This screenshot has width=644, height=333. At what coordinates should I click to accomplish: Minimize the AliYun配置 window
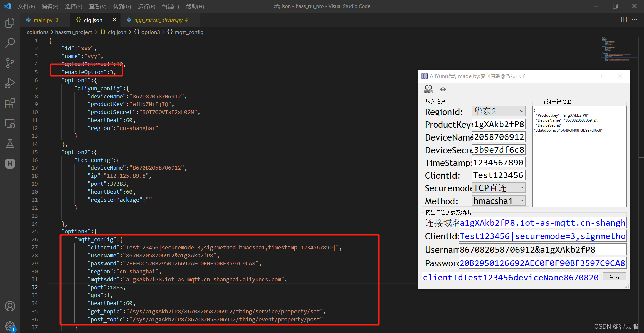point(580,76)
